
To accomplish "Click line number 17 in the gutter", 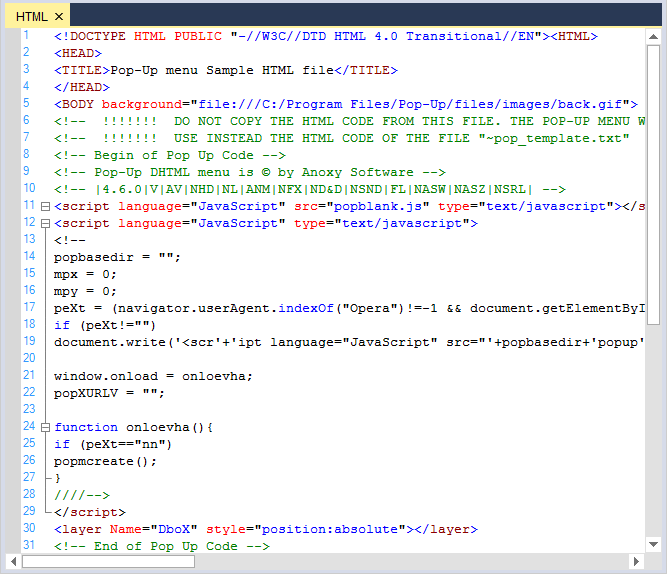I will click(29, 307).
